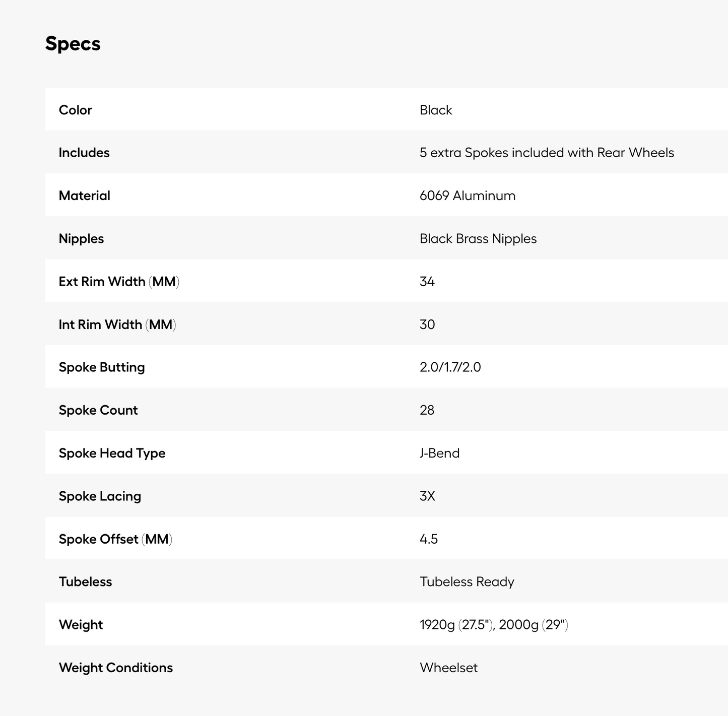Click the "2.0/1.7/2.0" butting value
Screen dimensions: 728x716
pyautogui.click(x=450, y=367)
